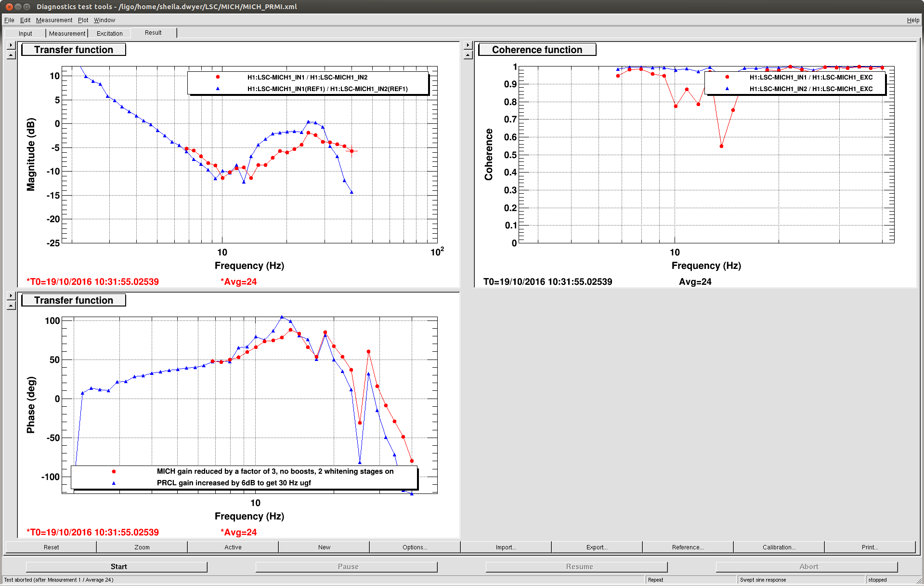The width and height of the screenshot is (924, 586).
Task: Open the Reference dialog
Action: coord(688,547)
